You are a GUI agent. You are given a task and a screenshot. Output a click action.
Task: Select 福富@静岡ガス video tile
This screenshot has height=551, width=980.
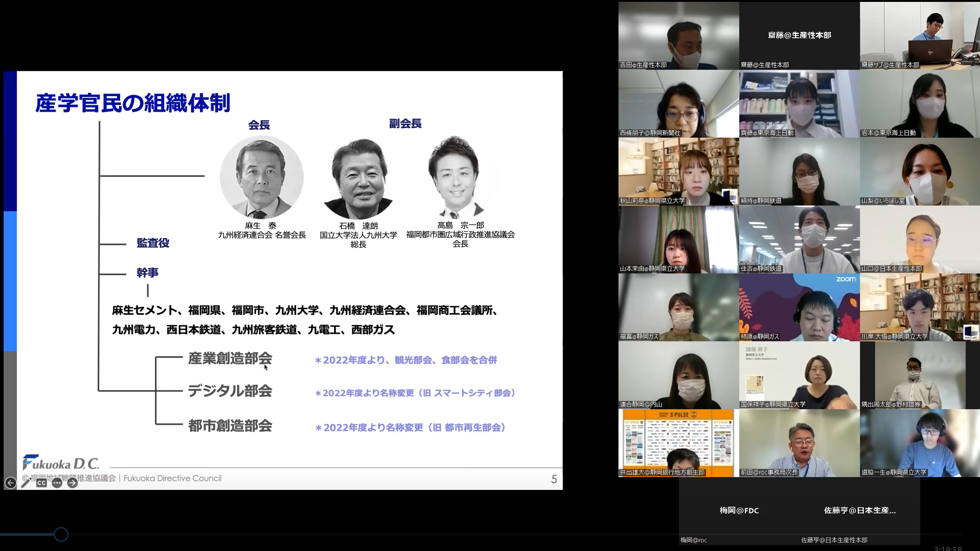pyautogui.click(x=678, y=307)
